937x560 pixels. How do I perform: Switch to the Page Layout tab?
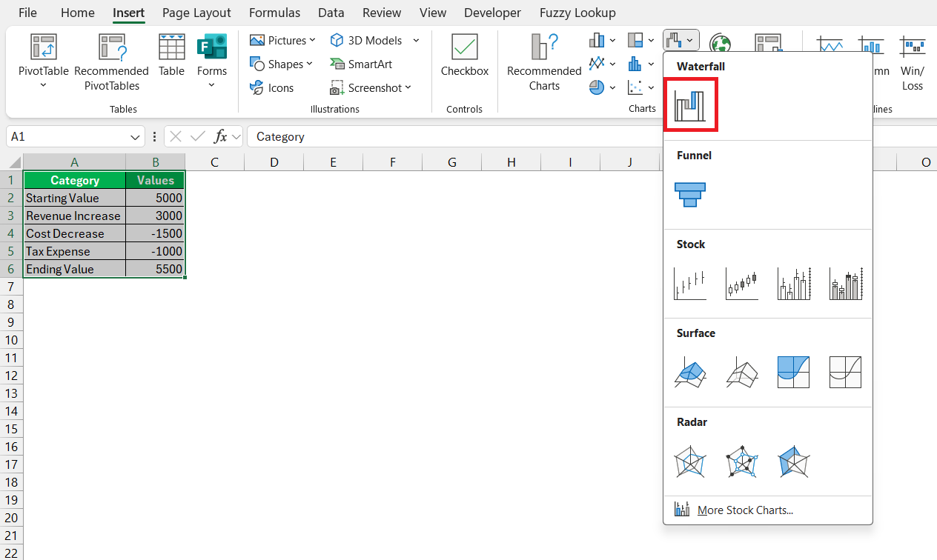click(x=196, y=13)
